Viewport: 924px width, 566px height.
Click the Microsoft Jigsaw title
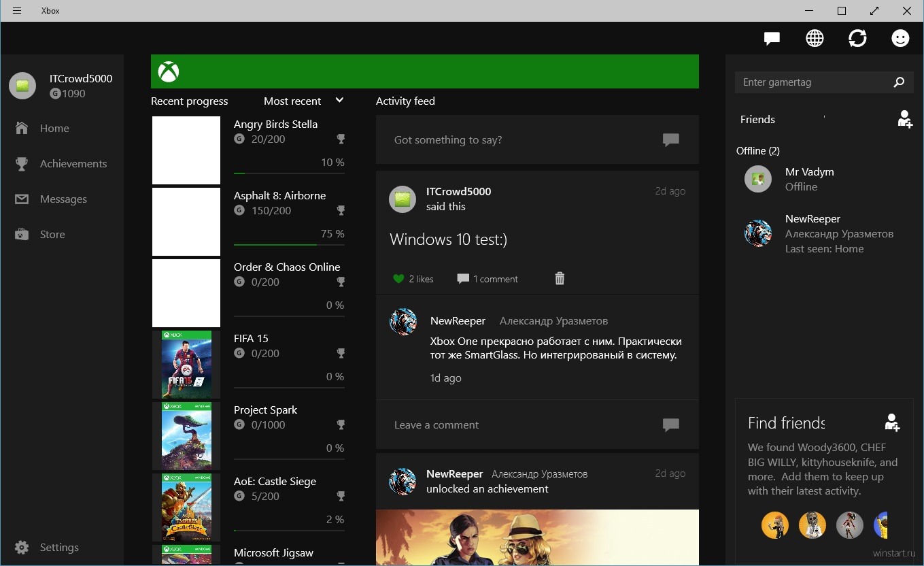click(x=273, y=553)
